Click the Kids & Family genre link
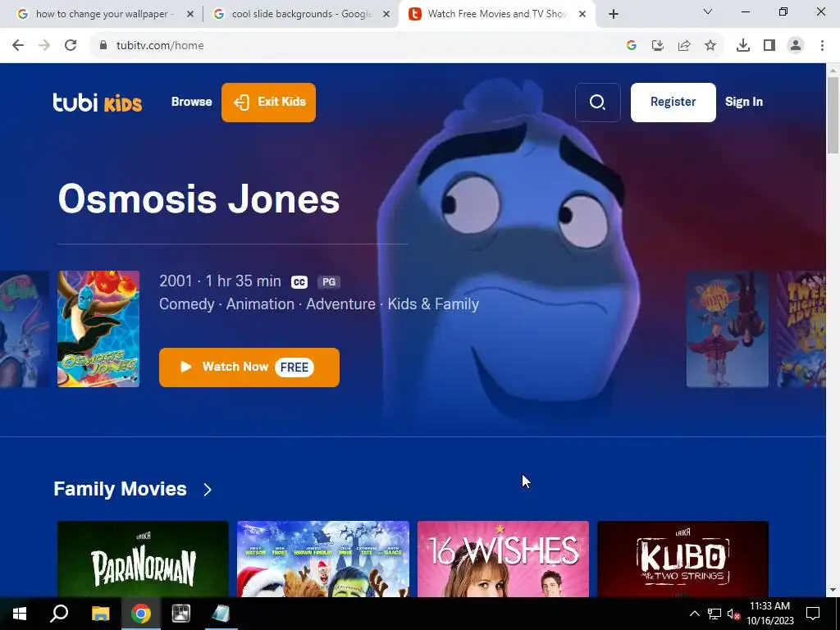Viewport: 840px width, 630px height. pyautogui.click(x=433, y=304)
